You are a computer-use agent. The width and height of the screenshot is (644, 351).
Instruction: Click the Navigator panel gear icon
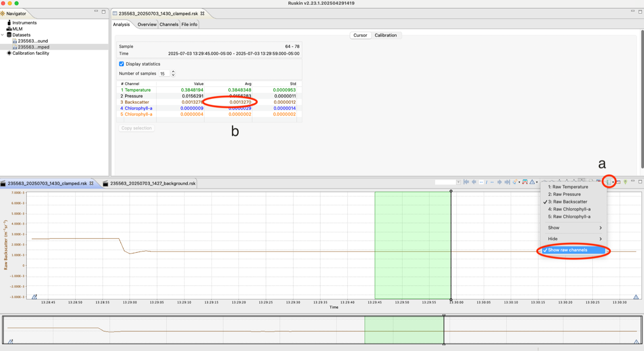[3, 13]
